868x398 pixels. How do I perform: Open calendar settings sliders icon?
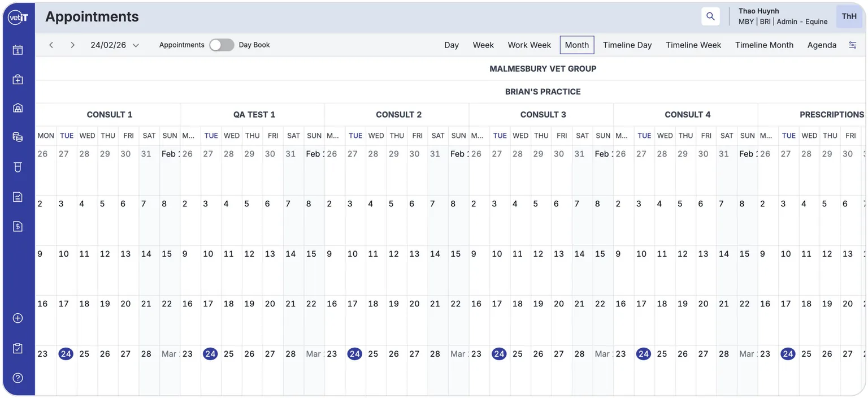(853, 45)
